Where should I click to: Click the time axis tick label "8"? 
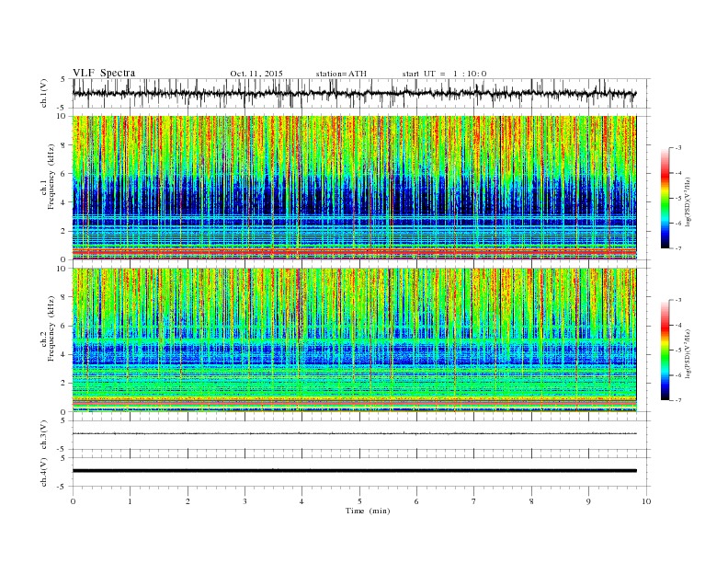tap(531, 501)
